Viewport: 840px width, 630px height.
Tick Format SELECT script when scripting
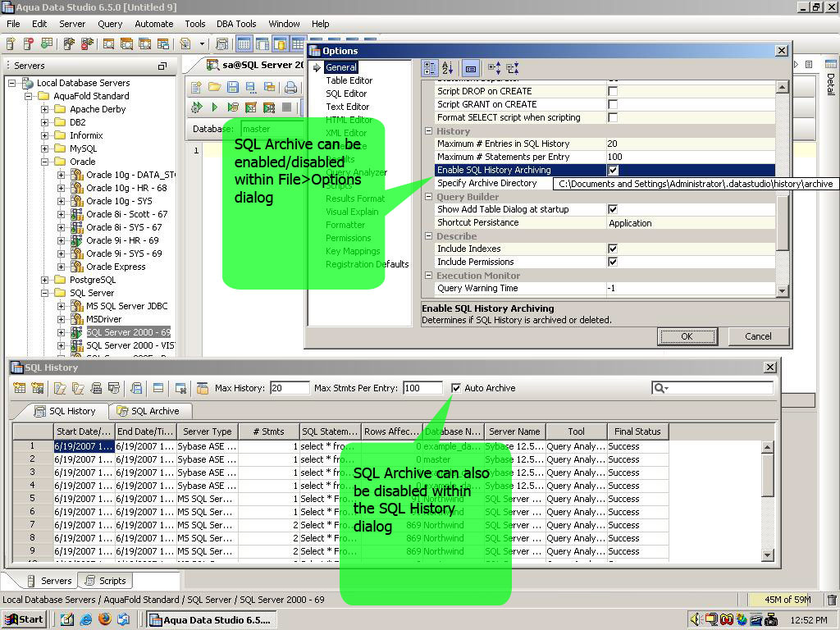coord(612,117)
